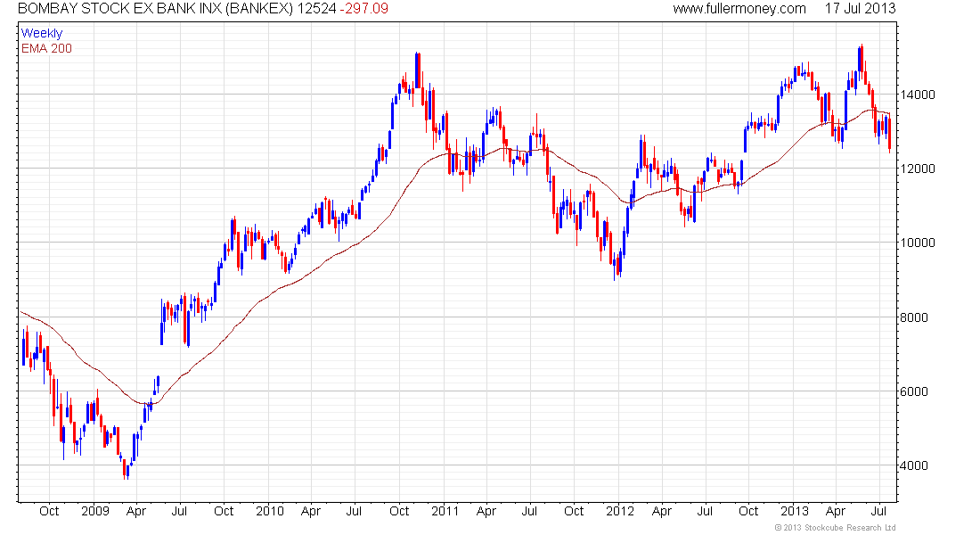Click the 8000 price axis label
980x535 pixels.
click(x=914, y=317)
